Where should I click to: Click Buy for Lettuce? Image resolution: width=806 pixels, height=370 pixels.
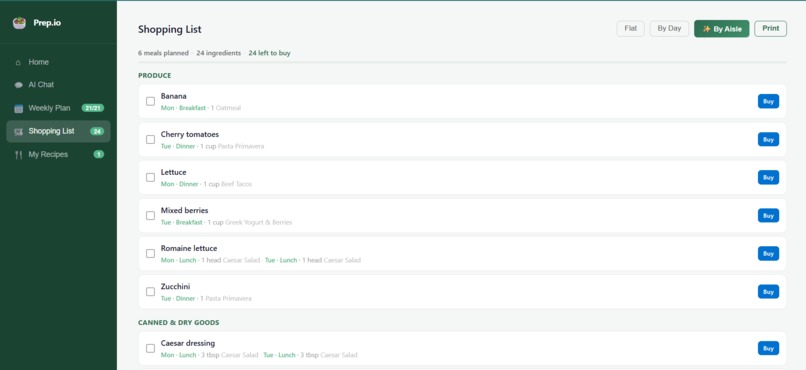pyautogui.click(x=768, y=177)
